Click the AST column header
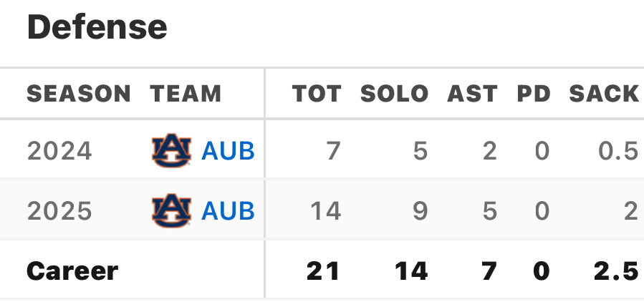644x302 pixels. click(472, 94)
